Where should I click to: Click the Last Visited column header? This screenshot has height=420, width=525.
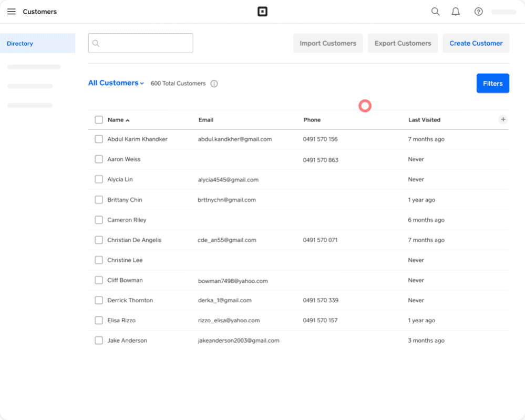[x=424, y=120]
